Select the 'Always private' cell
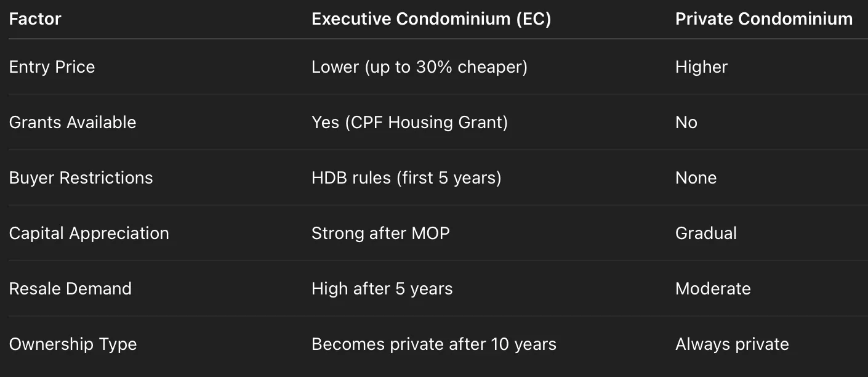 [x=732, y=344]
